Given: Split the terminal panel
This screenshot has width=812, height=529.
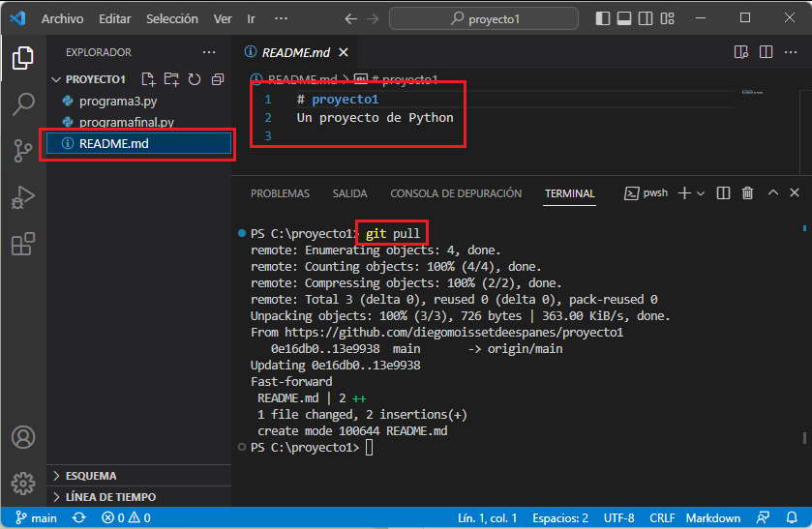Looking at the screenshot, I should tap(723, 193).
